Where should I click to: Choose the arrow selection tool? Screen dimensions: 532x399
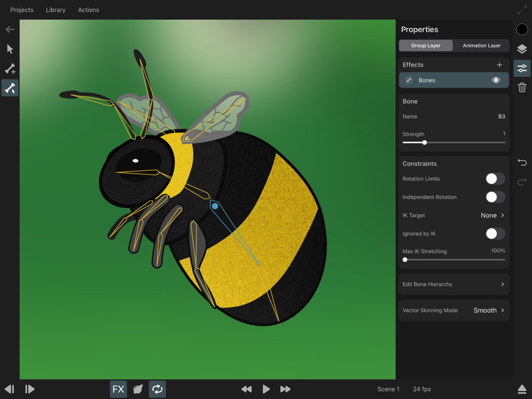tap(10, 49)
